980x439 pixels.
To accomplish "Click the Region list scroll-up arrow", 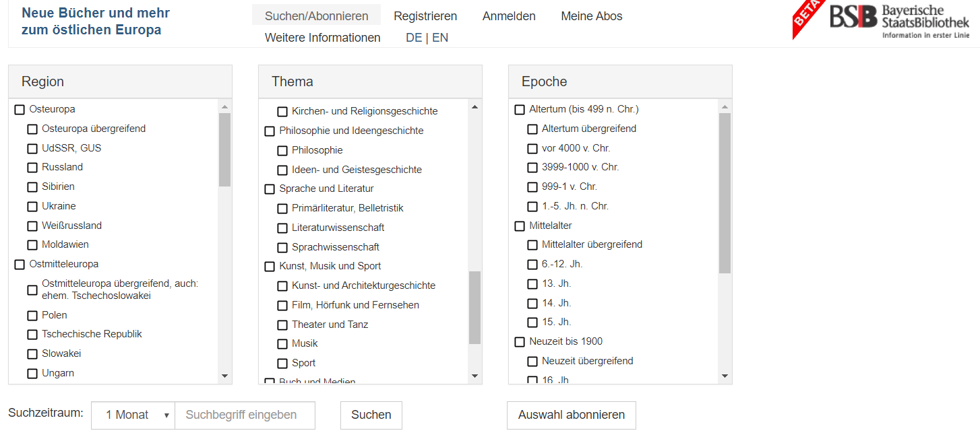I will 225,107.
